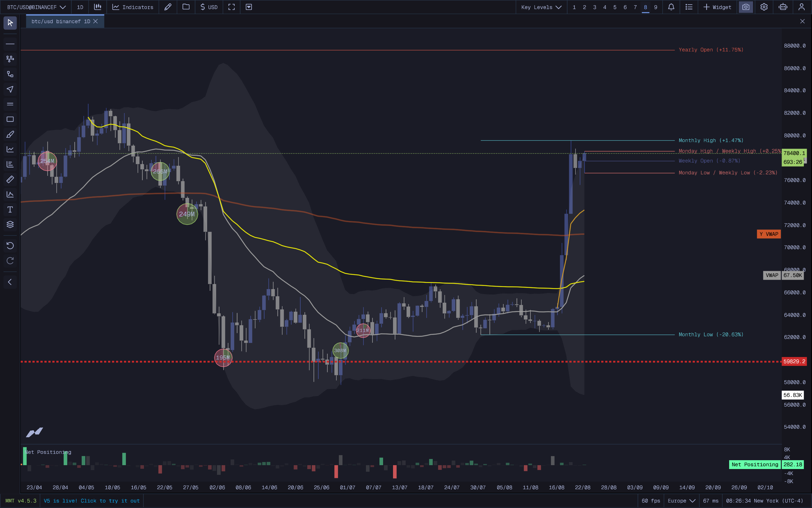Viewport: 812px width, 508px height.
Task: Open the list panel icon beside bell
Action: (689, 7)
